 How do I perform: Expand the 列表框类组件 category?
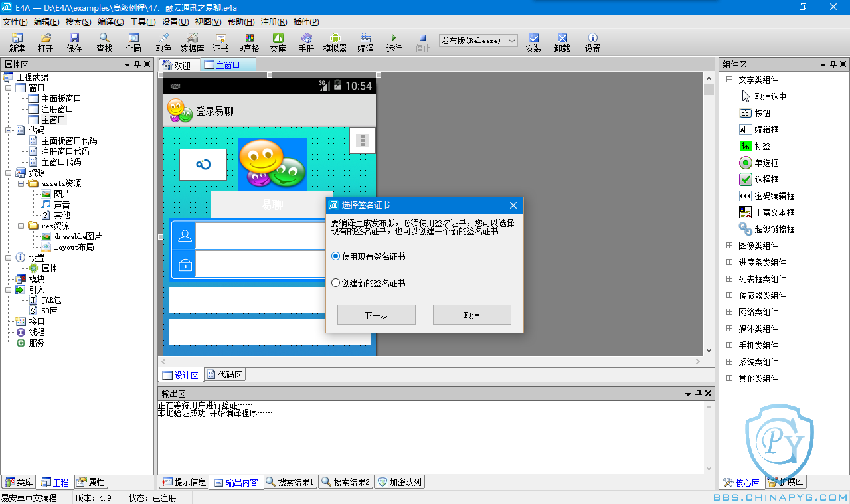point(729,279)
